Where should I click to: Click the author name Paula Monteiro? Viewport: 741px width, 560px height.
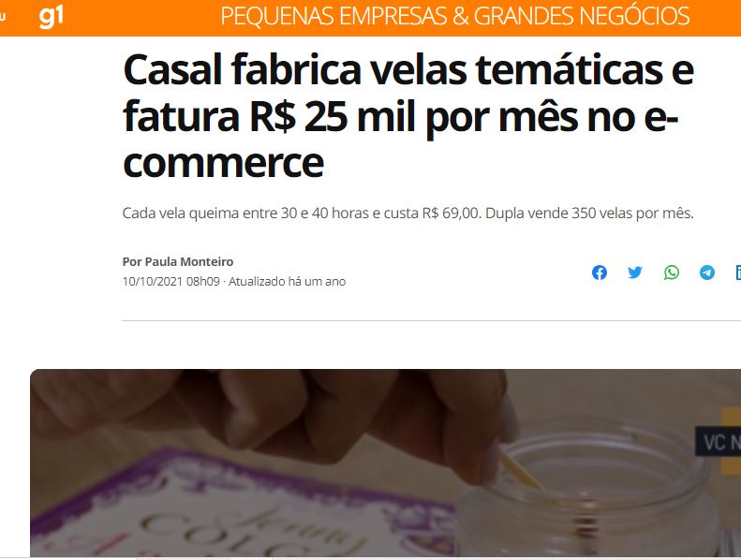tap(188, 261)
